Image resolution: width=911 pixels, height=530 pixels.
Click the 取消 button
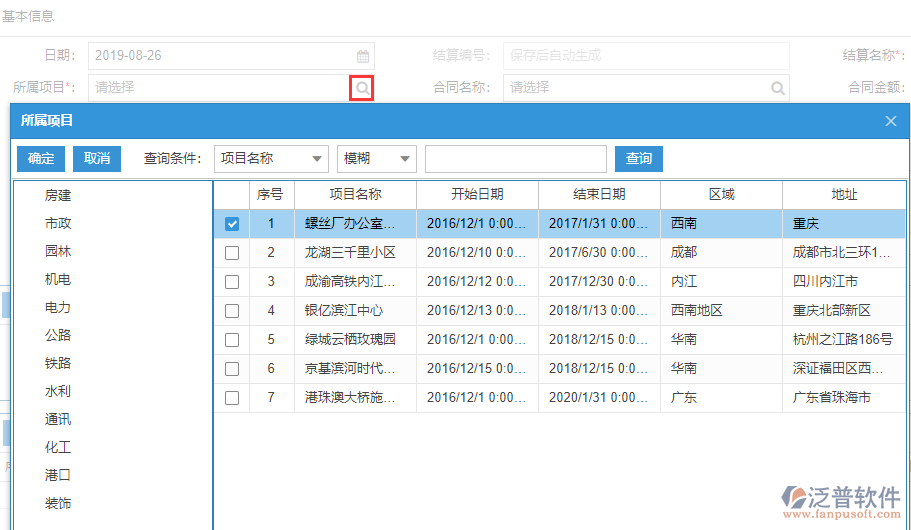click(96, 159)
